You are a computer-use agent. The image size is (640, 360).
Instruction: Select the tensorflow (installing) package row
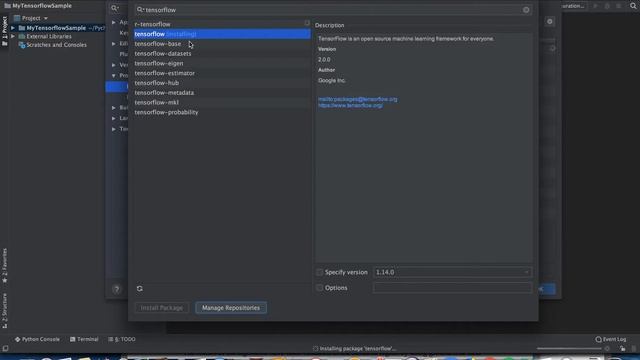click(222, 34)
